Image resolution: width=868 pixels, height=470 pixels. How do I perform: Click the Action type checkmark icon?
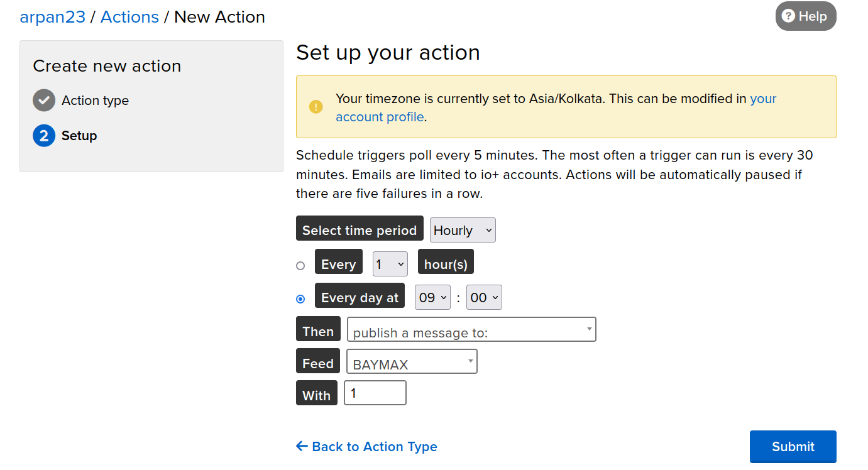click(44, 101)
